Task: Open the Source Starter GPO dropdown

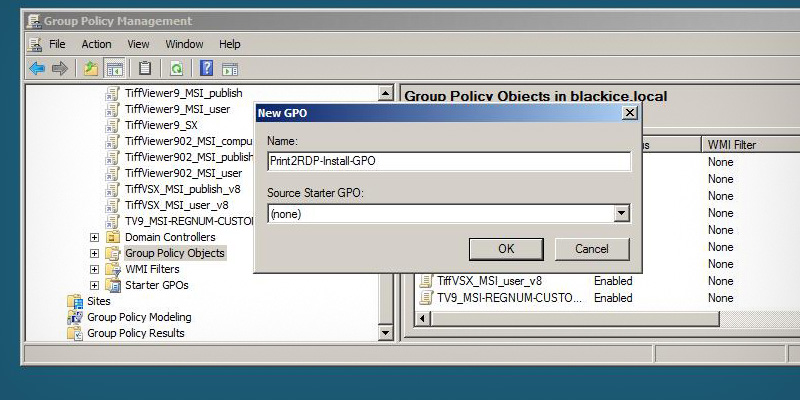Action: pos(621,213)
